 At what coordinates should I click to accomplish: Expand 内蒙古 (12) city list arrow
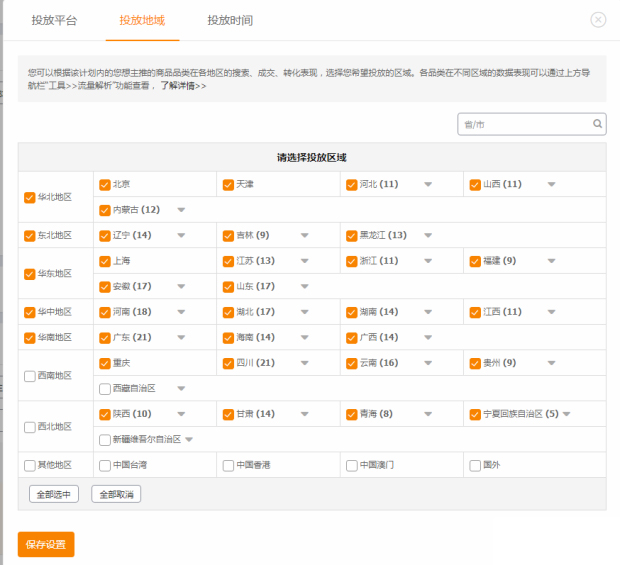point(181,210)
